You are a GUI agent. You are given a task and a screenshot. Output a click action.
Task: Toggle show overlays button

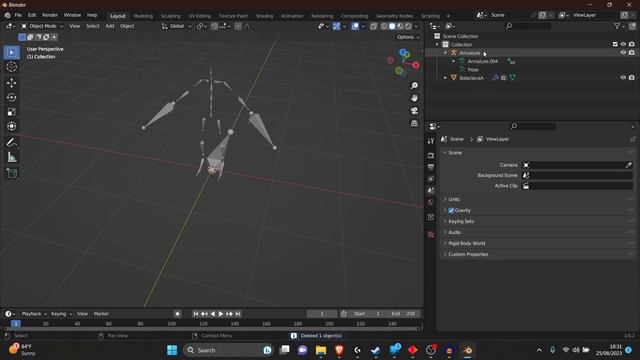tap(355, 26)
